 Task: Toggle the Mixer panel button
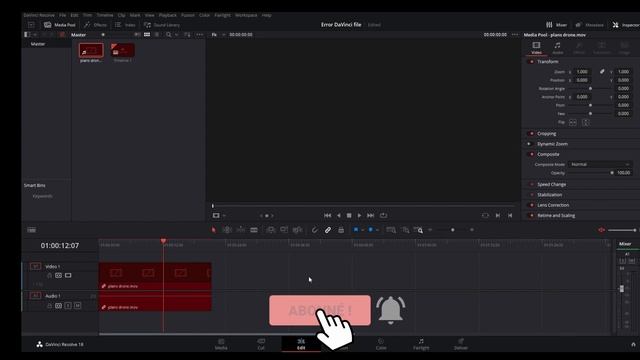[557, 25]
